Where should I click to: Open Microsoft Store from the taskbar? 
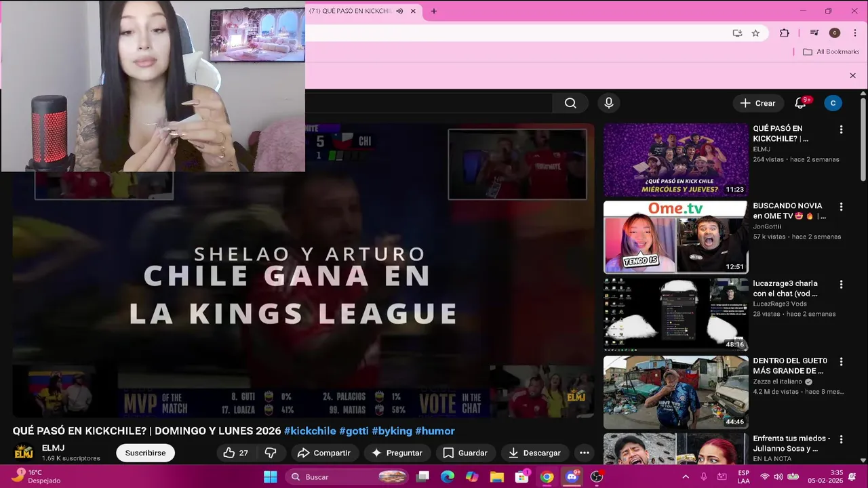(522, 477)
